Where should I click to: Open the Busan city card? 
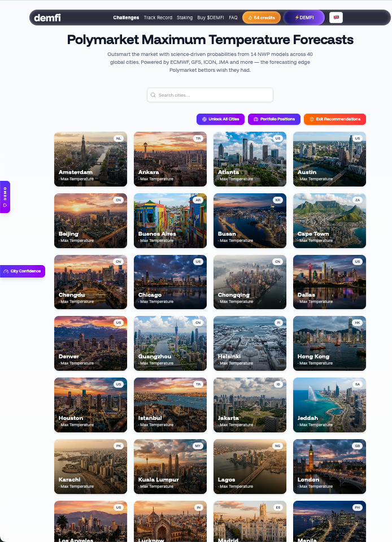(250, 220)
